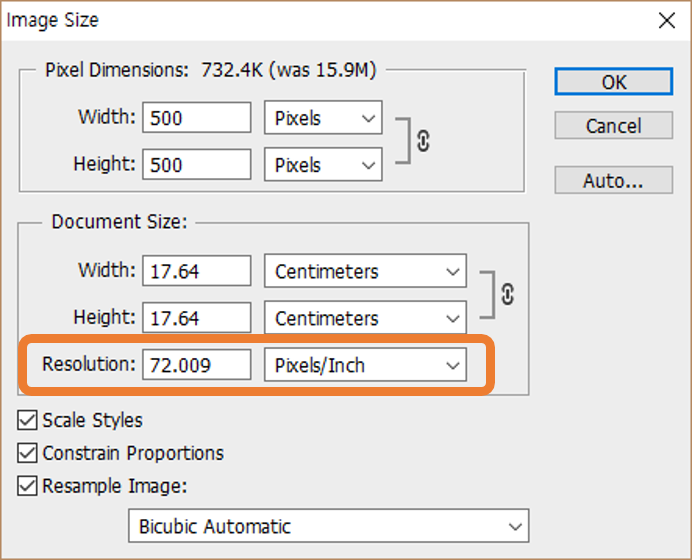
Task: Click the document size chain link icon
Action: point(507,294)
